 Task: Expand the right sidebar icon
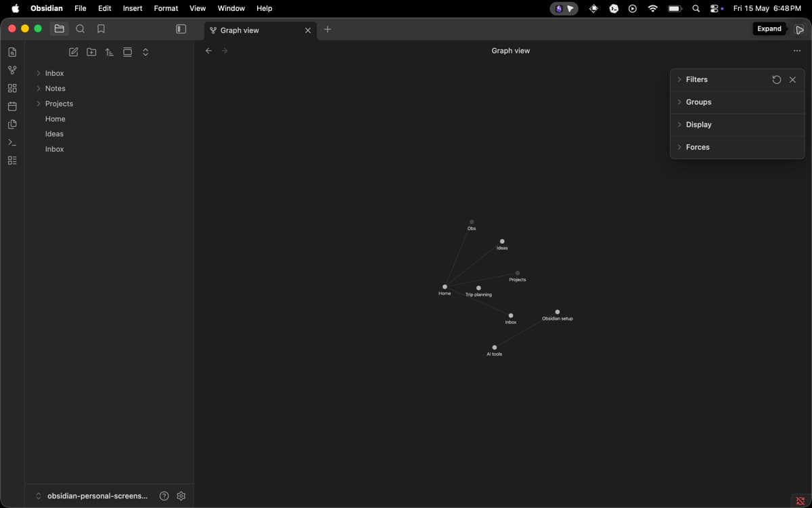click(800, 29)
